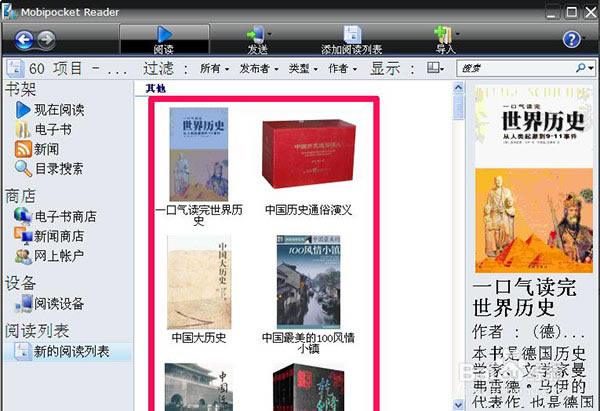Click the list icon beside 新的阅读列表
This screenshot has height=411, width=600.
click(21, 351)
